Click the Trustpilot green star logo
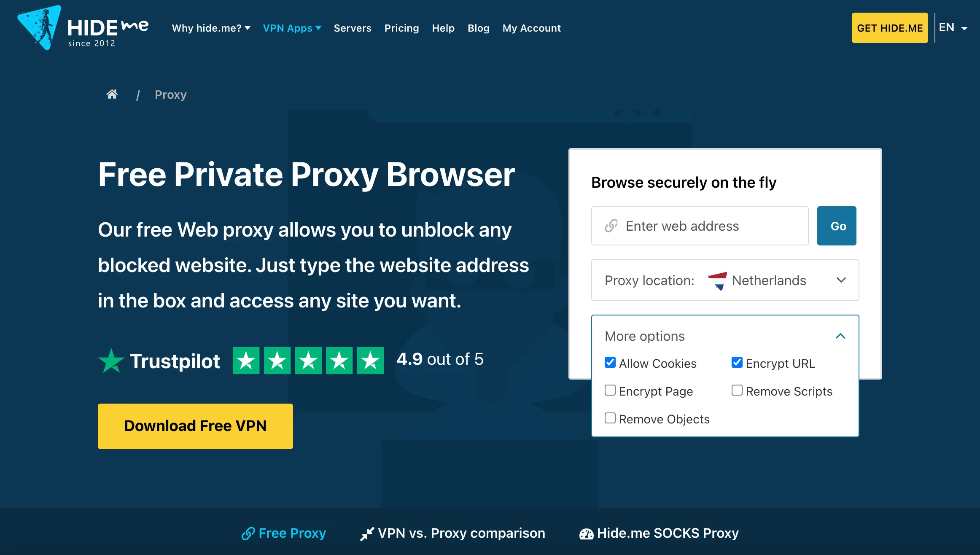This screenshot has height=555, width=980. (111, 361)
